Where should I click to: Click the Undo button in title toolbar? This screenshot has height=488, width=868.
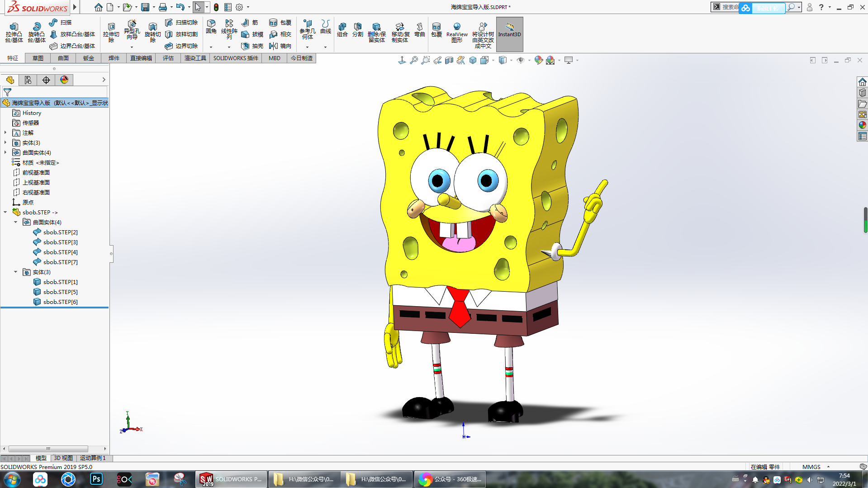pyautogui.click(x=180, y=7)
